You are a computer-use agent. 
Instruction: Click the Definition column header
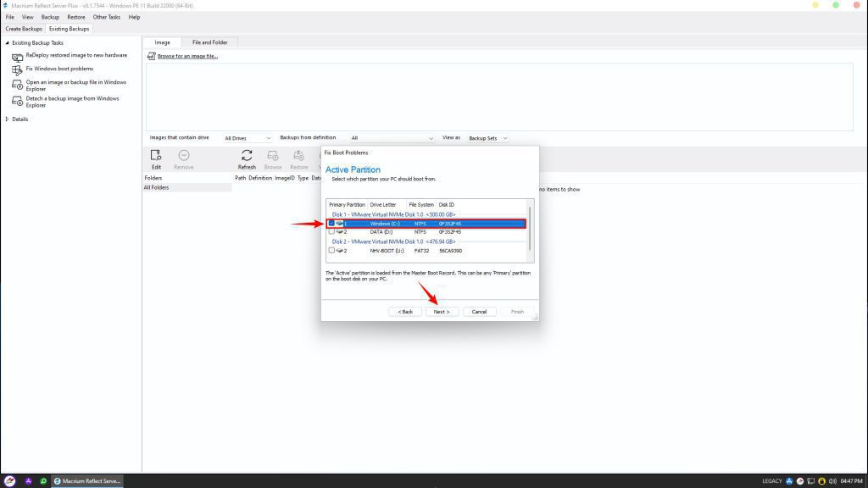click(260, 178)
